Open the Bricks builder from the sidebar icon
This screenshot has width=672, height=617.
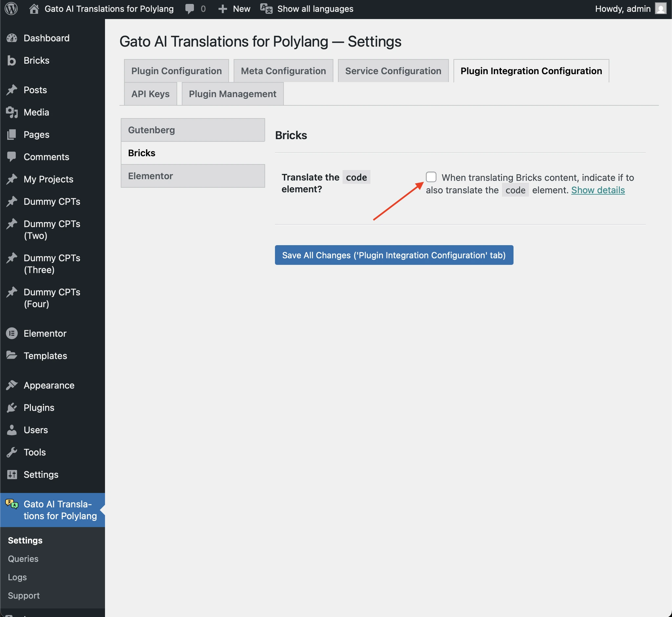click(x=11, y=60)
